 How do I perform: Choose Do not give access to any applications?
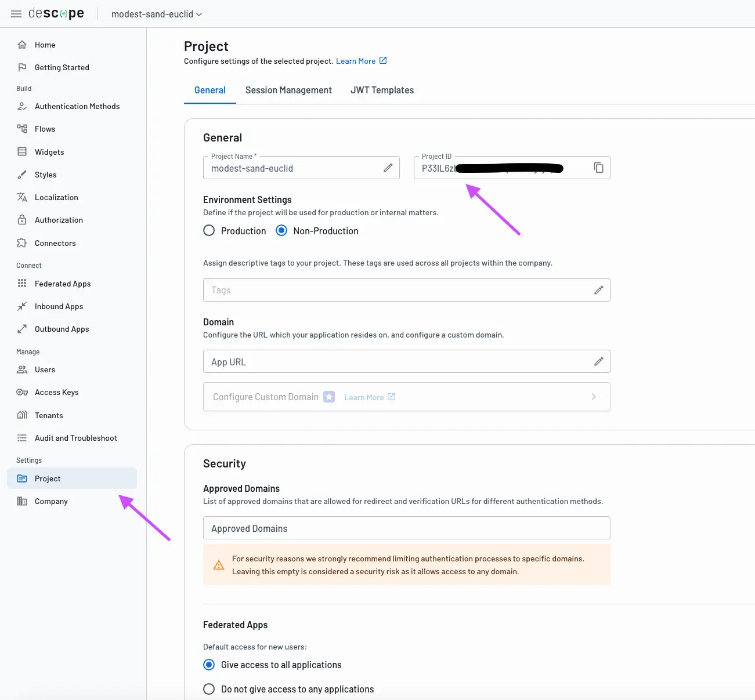tap(209, 689)
